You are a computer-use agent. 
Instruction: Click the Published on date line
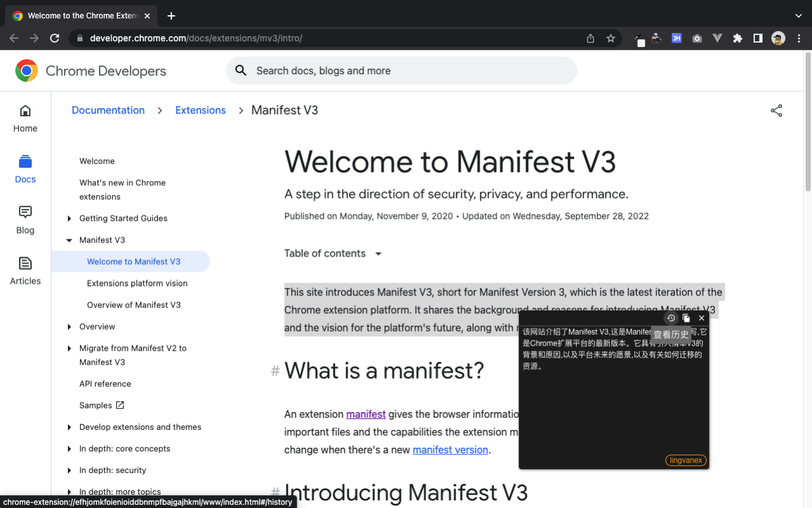[466, 216]
